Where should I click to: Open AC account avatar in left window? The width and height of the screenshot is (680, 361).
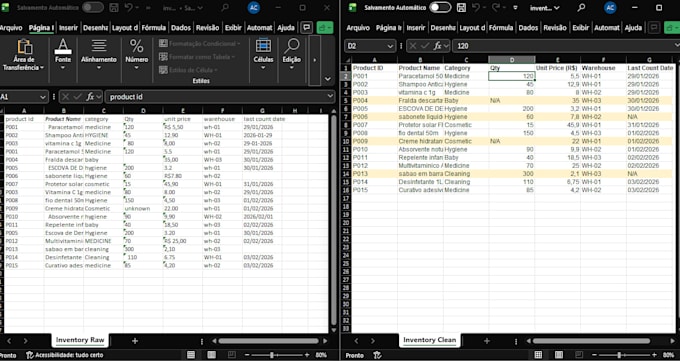tap(254, 7)
